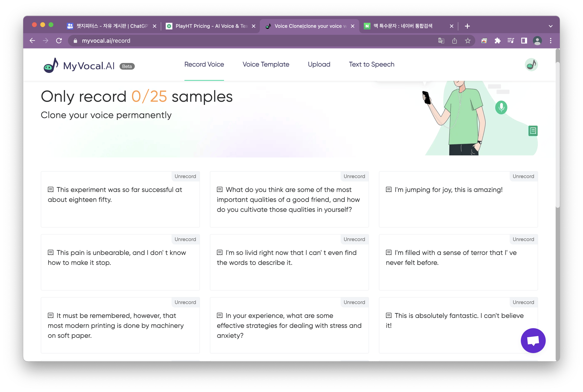The width and height of the screenshot is (583, 392).
Task: Open the 'pain is unbearable' sample card
Action: [120, 262]
